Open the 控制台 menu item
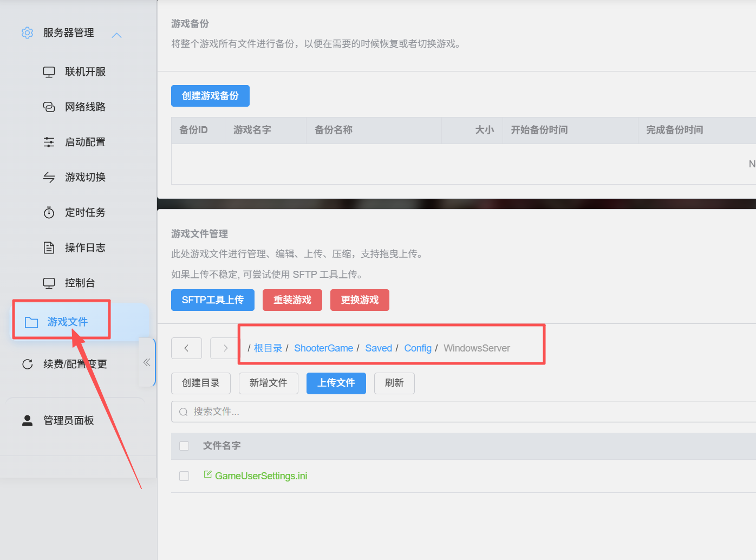756x560 pixels. click(80, 283)
